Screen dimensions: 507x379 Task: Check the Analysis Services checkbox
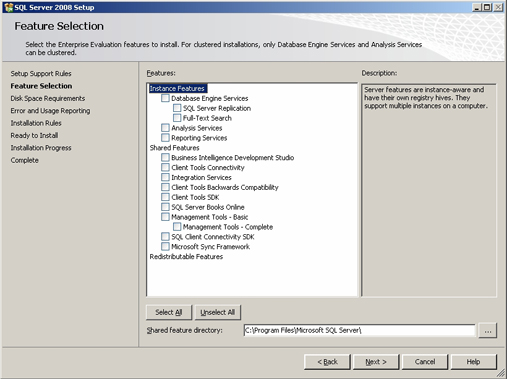[165, 128]
